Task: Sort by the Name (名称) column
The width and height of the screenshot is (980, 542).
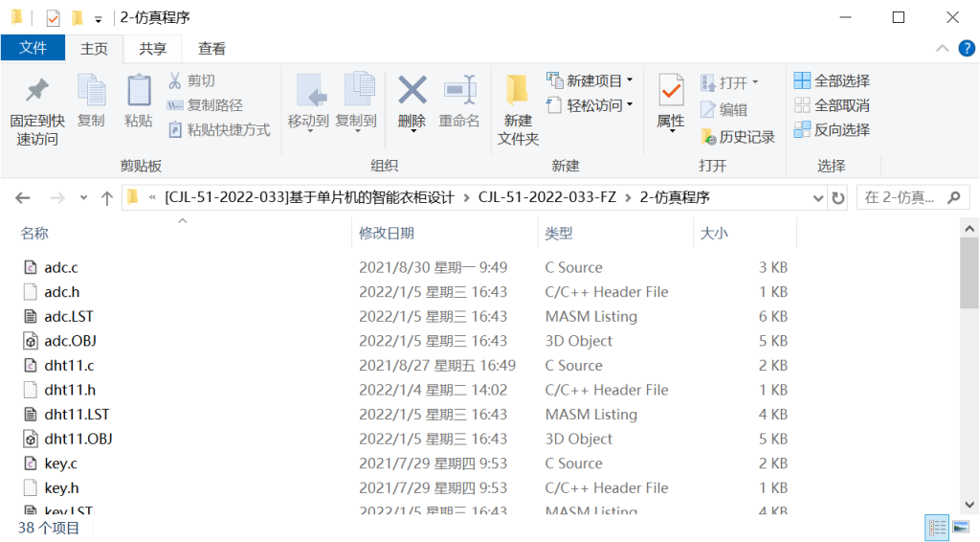Action: tap(34, 234)
